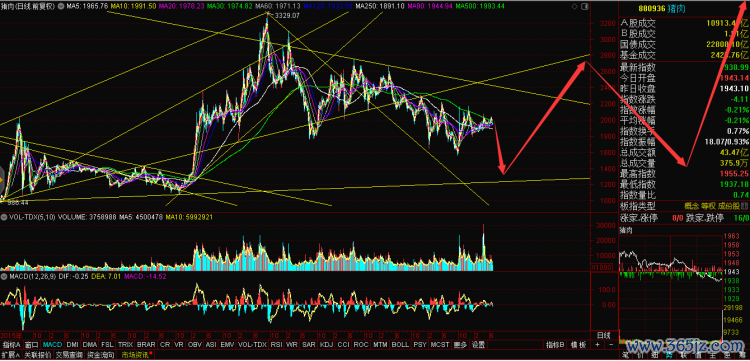
Task: Click the 更多 more indicators button
Action: pos(460,345)
